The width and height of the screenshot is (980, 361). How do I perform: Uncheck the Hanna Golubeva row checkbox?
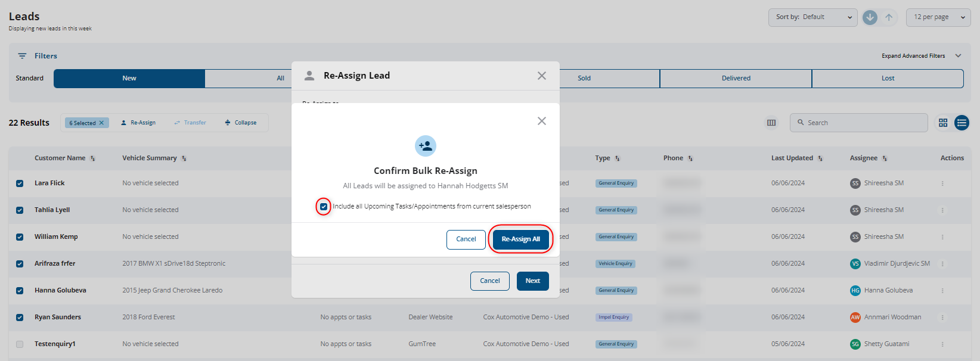click(20, 291)
